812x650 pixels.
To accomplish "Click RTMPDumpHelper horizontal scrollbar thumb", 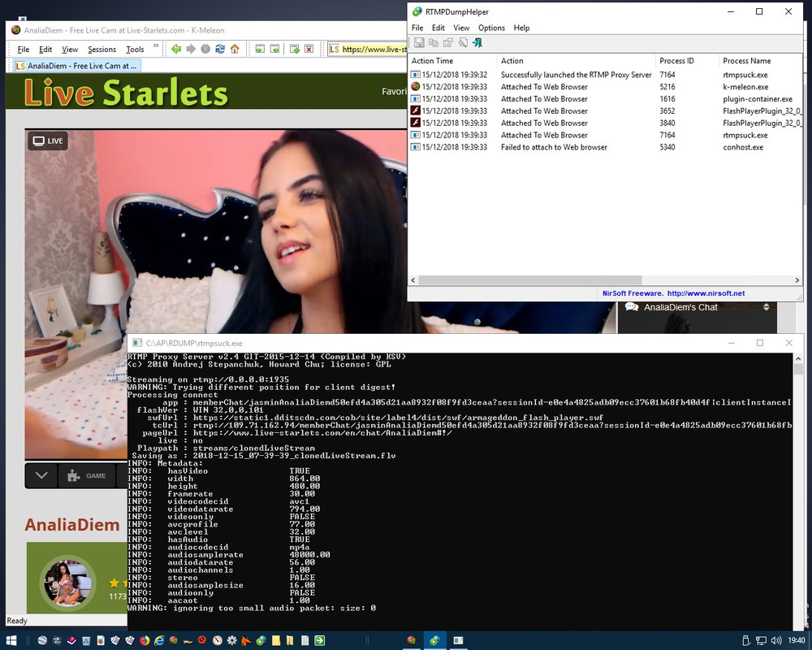I will tap(529, 279).
